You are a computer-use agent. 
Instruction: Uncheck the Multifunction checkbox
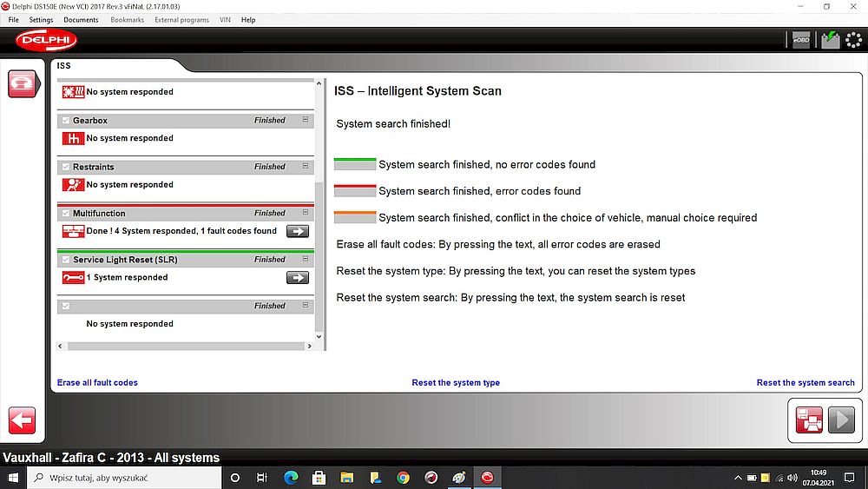(65, 214)
